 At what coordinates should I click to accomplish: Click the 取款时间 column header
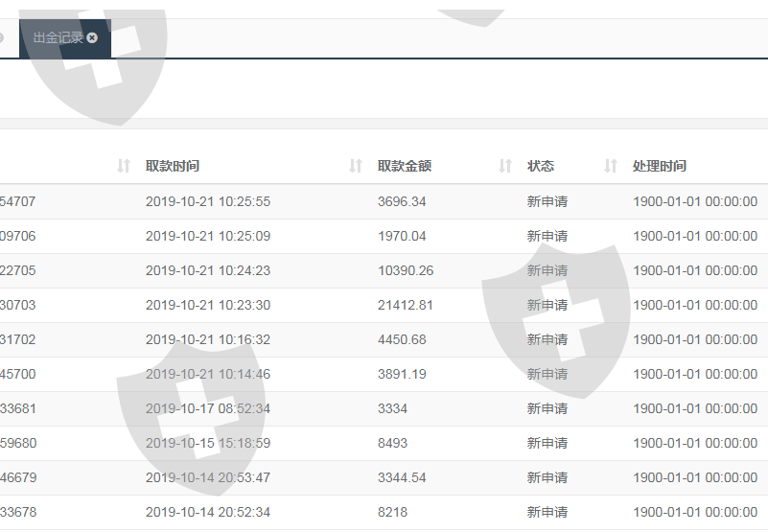(173, 166)
